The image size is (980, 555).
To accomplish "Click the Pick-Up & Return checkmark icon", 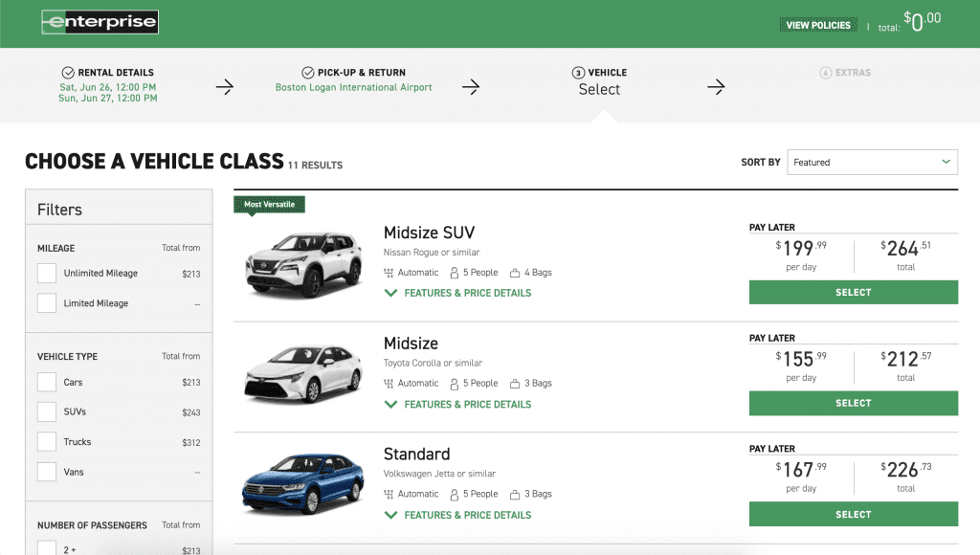I will [307, 73].
